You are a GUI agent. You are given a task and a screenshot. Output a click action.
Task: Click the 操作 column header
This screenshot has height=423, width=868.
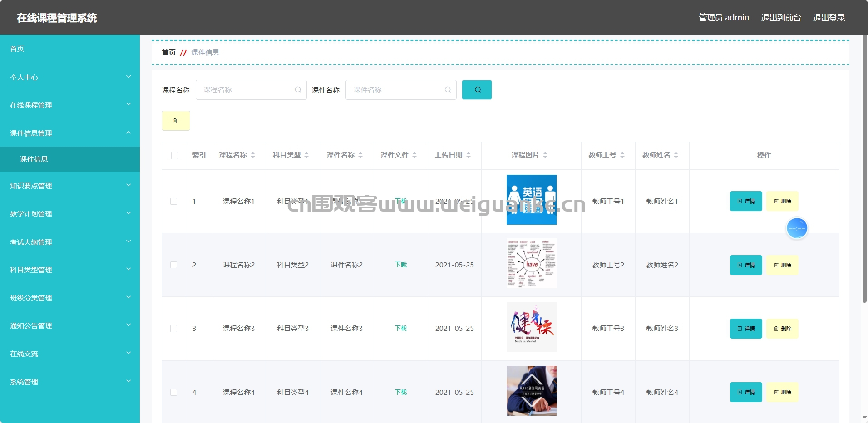coord(764,156)
